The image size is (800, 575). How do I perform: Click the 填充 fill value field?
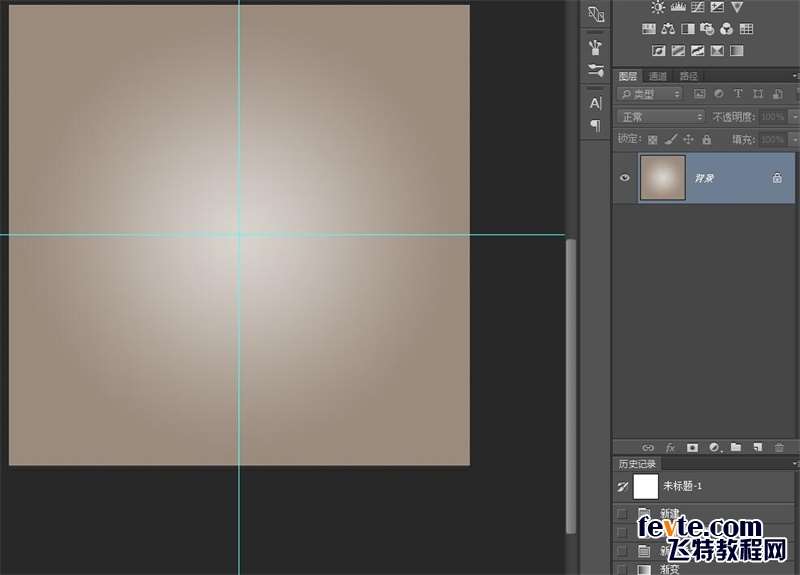coord(773,139)
